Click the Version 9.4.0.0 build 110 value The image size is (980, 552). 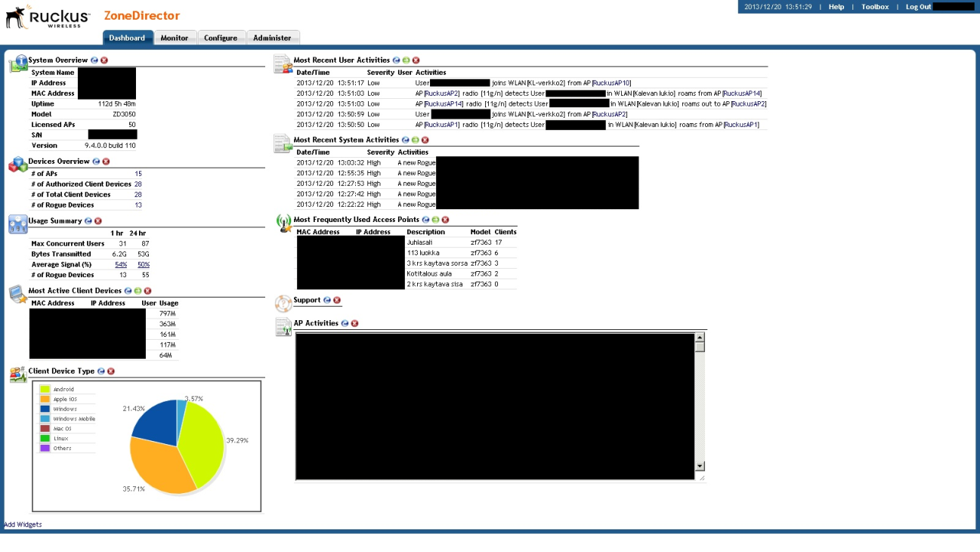click(x=110, y=146)
